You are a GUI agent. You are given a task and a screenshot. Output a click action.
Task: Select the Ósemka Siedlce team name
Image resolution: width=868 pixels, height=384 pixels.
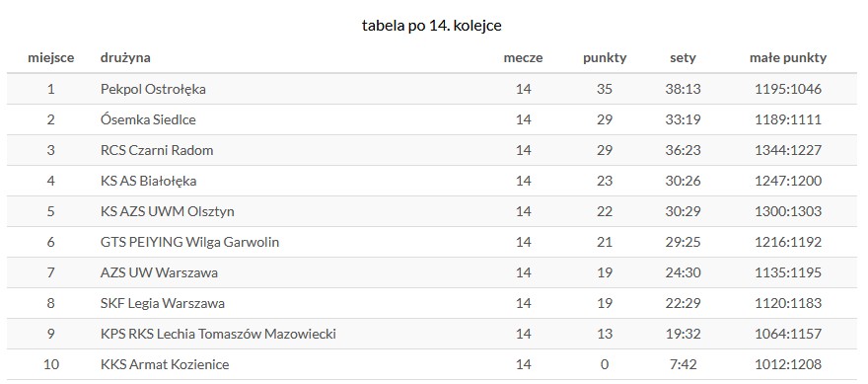click(x=148, y=119)
